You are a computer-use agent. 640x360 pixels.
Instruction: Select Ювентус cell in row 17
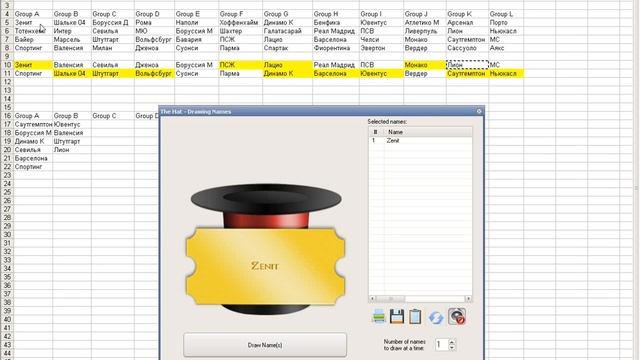click(71, 124)
